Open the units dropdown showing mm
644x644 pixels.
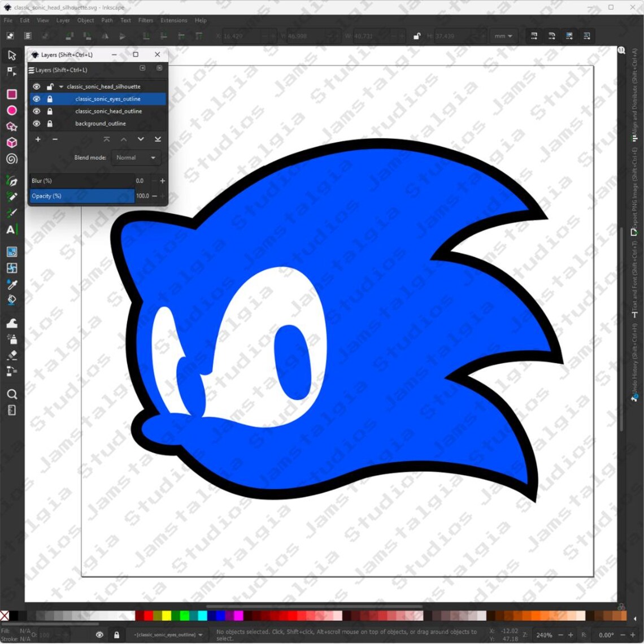(x=503, y=36)
